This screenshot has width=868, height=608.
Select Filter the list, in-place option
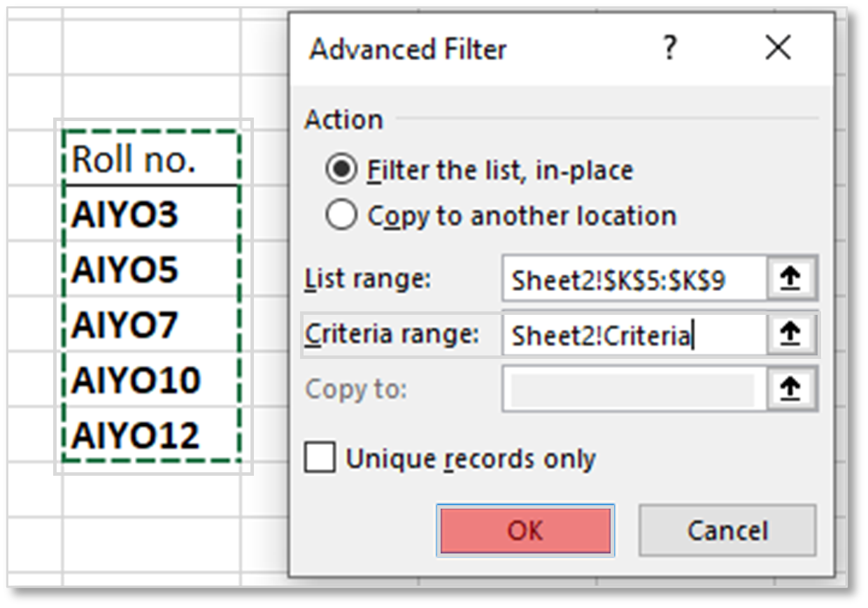341,170
